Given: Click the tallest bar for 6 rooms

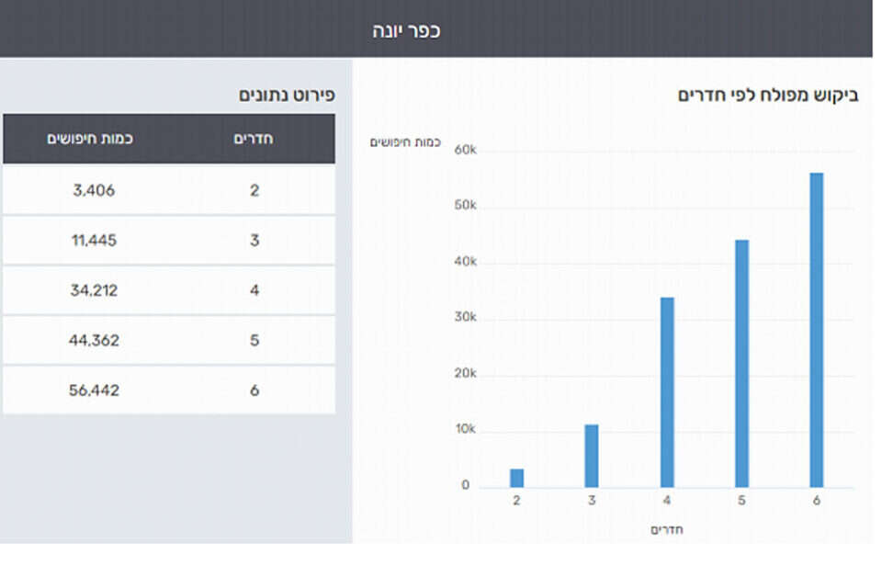Looking at the screenshot, I should pyautogui.click(x=816, y=330).
